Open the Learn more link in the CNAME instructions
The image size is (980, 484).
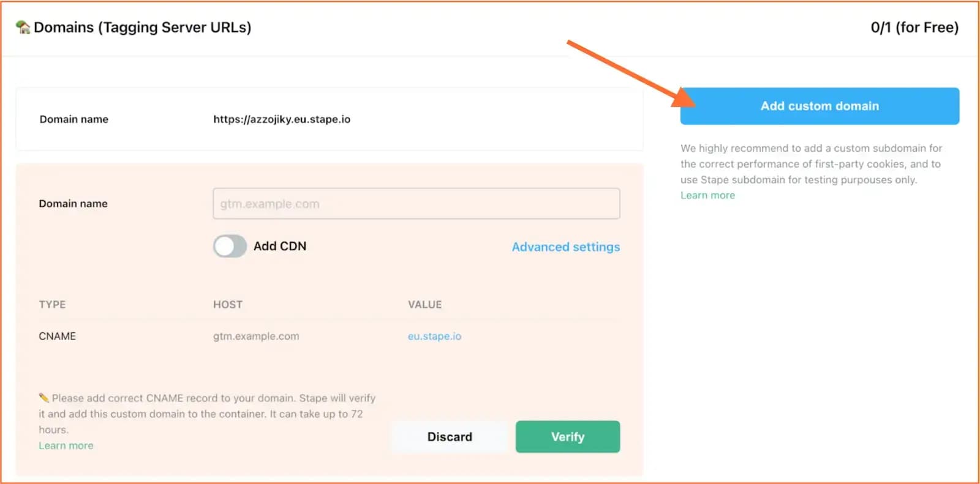click(x=66, y=445)
